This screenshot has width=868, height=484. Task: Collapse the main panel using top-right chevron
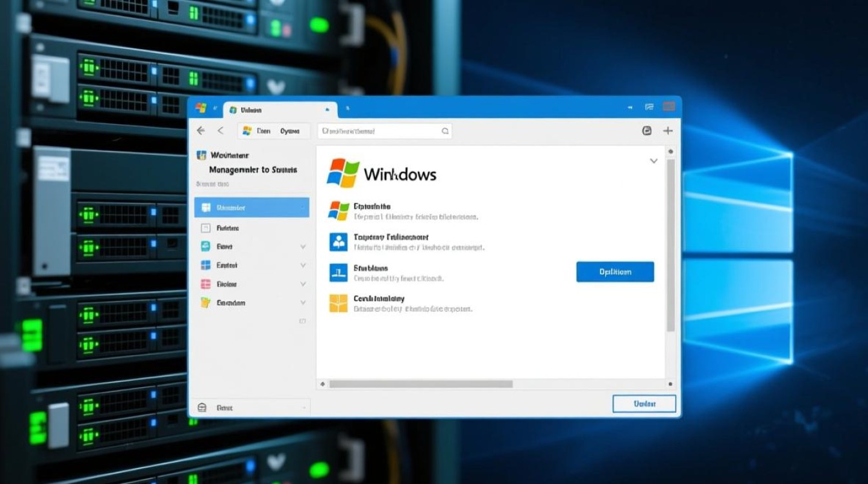coord(654,161)
